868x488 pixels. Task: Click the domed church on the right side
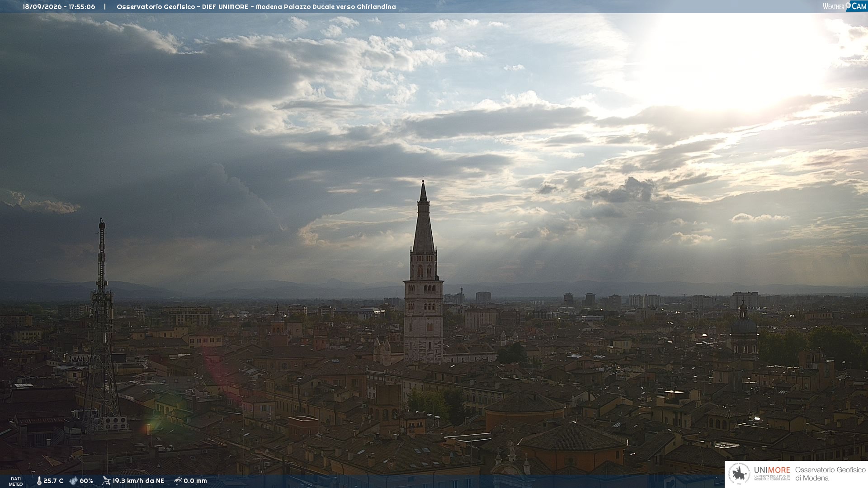click(x=744, y=330)
